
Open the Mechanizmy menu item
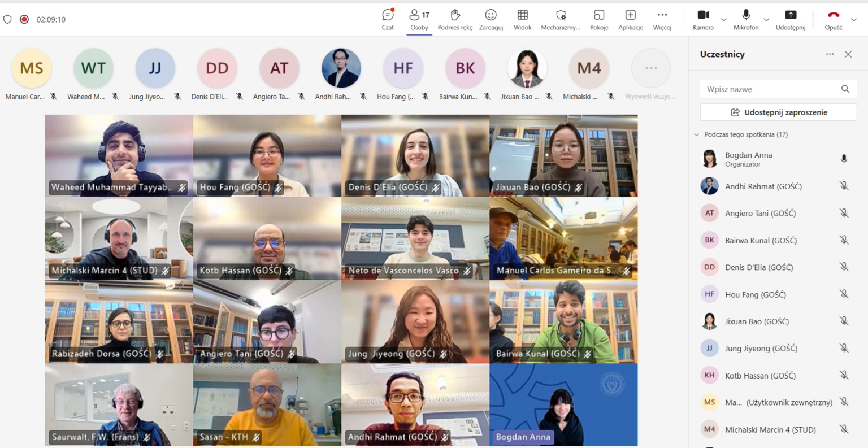pos(560,19)
